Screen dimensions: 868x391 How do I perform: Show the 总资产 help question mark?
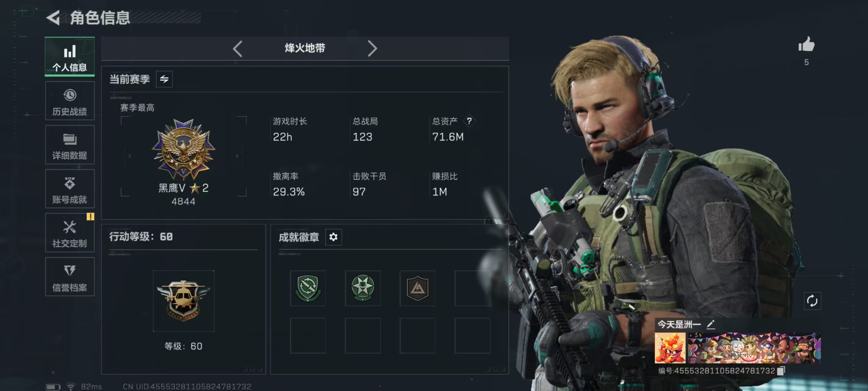pyautogui.click(x=469, y=121)
